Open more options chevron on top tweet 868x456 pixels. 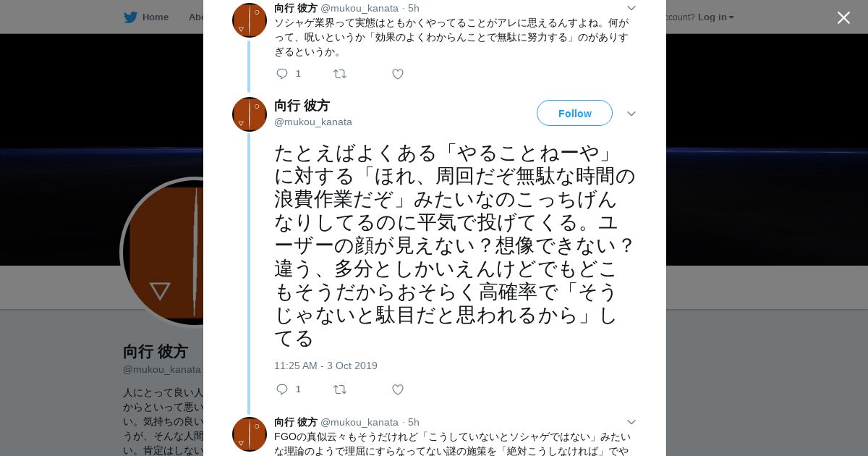coord(631,8)
